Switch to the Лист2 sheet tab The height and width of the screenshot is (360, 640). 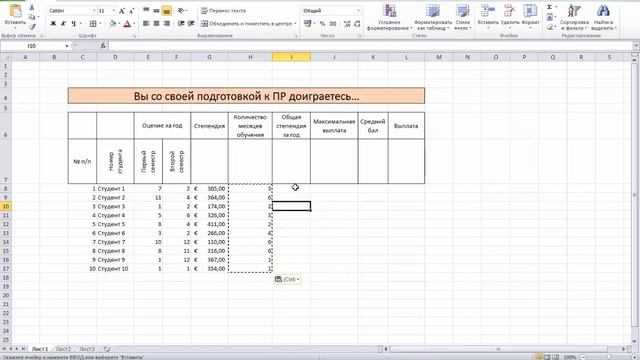(63, 349)
